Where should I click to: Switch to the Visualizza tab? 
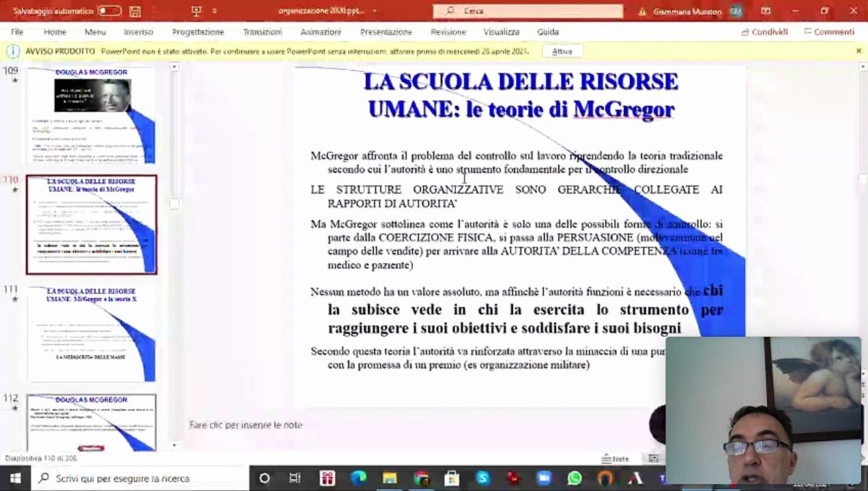click(x=501, y=32)
